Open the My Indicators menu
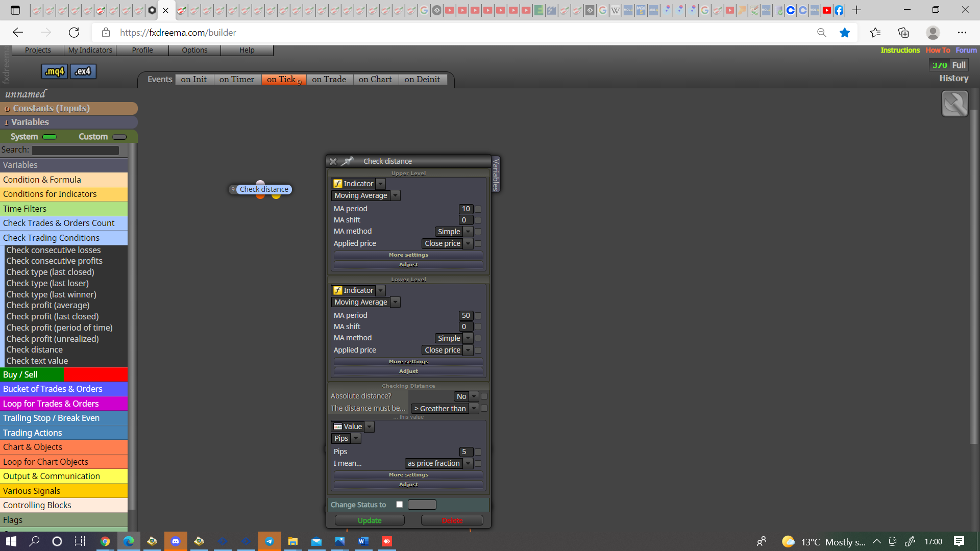This screenshot has height=551, width=980. coord(90,50)
